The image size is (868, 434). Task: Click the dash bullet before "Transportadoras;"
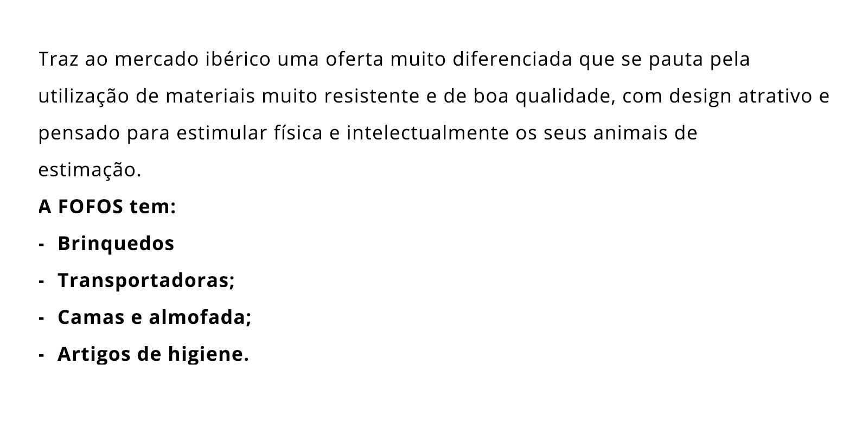[41, 282]
